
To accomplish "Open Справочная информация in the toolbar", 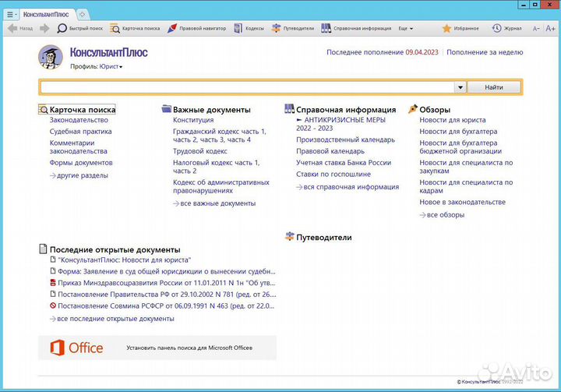I will click(x=356, y=28).
